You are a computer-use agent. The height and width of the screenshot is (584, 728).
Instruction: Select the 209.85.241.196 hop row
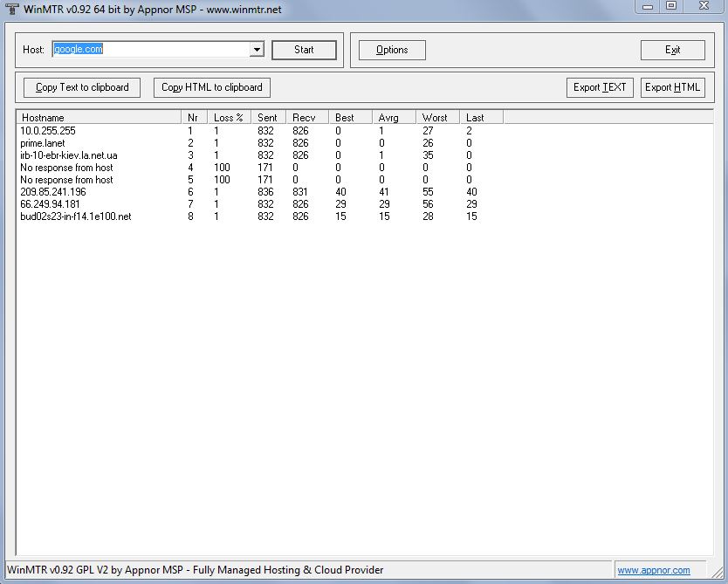pos(53,192)
